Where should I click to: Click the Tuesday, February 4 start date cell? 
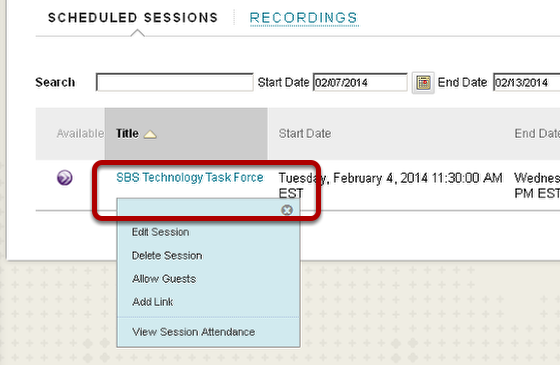390,185
